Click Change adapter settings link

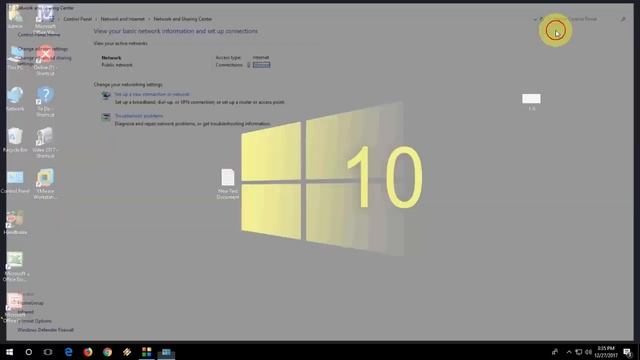pos(43,49)
